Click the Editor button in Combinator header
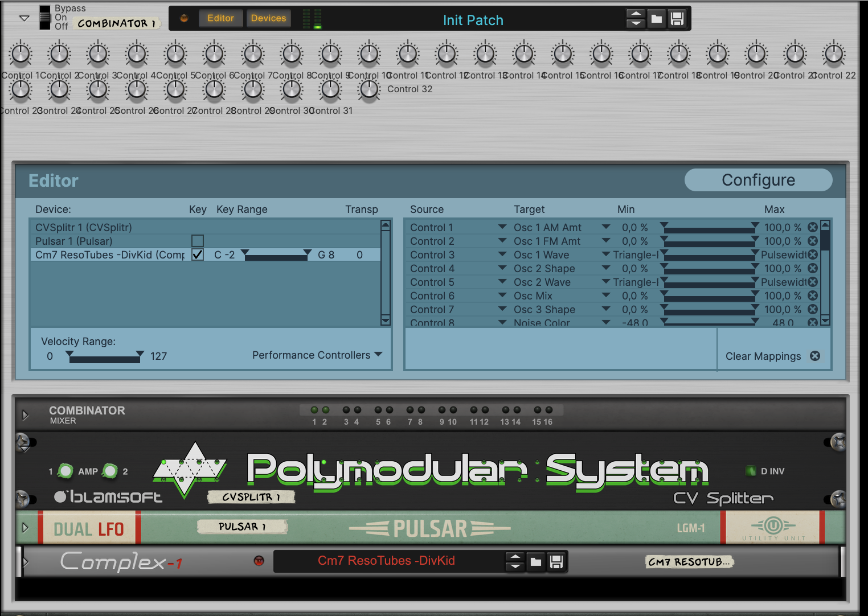The height and width of the screenshot is (616, 868). coord(220,18)
